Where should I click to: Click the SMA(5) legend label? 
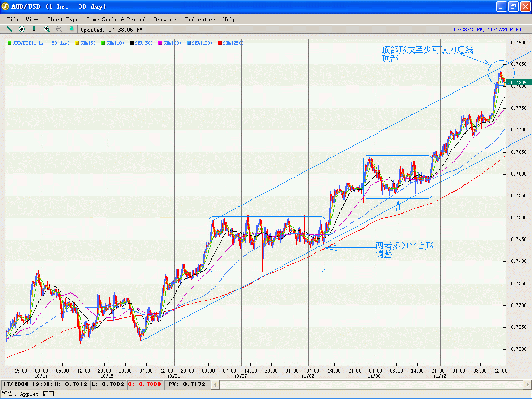[x=88, y=43]
